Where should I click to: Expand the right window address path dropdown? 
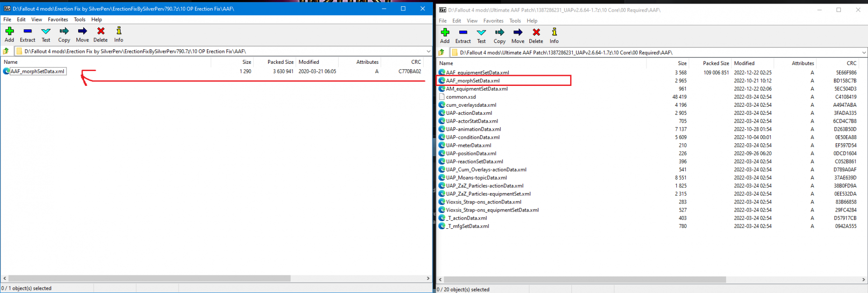[x=863, y=52]
